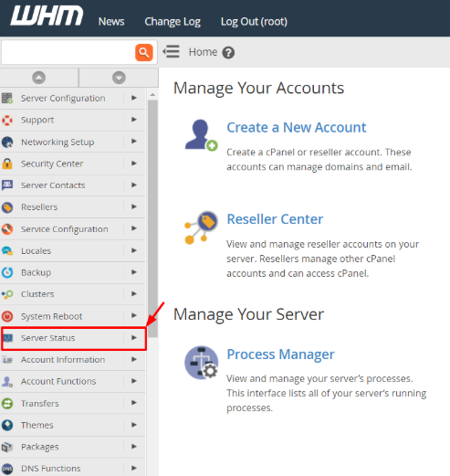Focus the sidebar search input field
The height and width of the screenshot is (476, 450).
click(68, 52)
